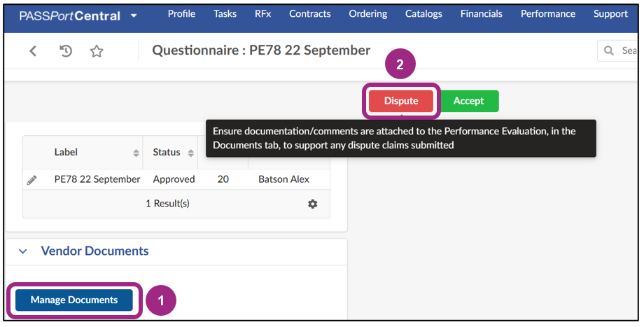This screenshot has height=327, width=644.
Task: Go to the RFx menu
Action: coord(262,14)
